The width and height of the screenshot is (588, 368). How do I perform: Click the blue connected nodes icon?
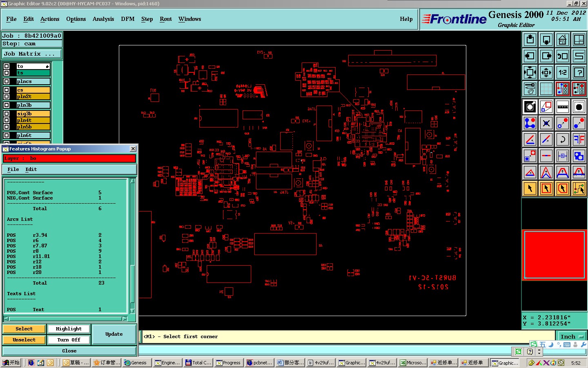point(530,123)
